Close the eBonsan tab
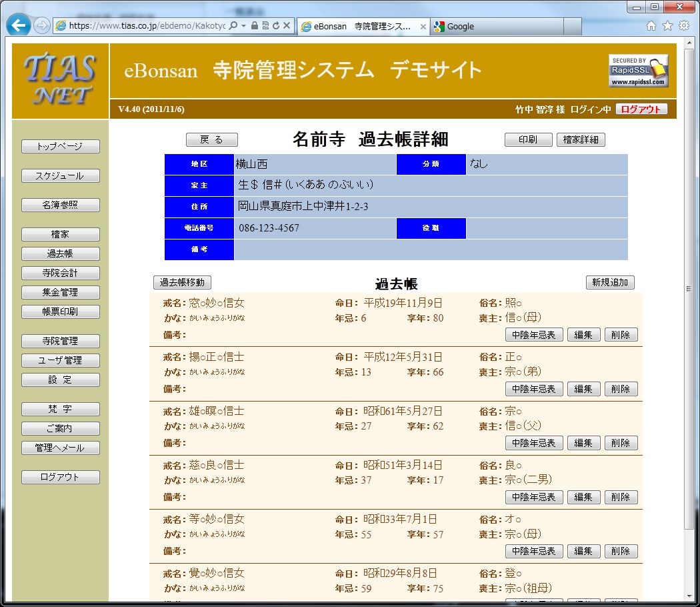Image resolution: width=700 pixels, height=607 pixels. click(x=423, y=27)
